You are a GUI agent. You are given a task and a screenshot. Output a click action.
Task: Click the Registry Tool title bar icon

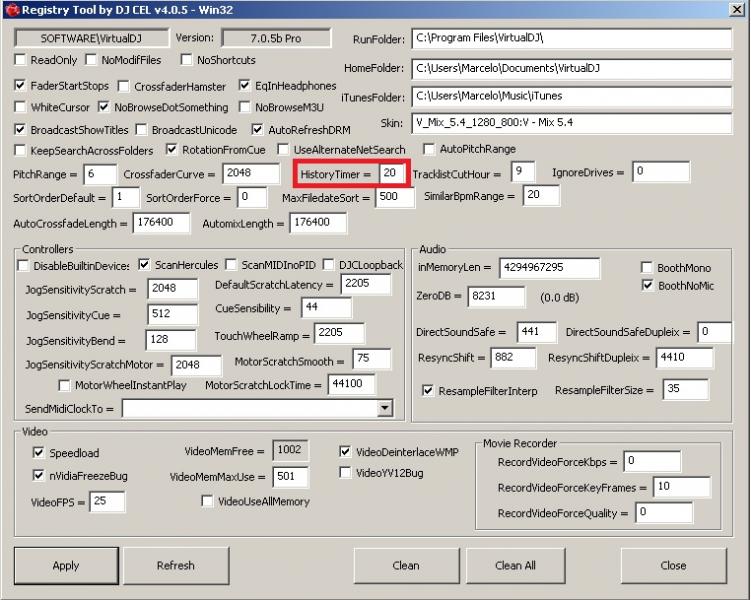tap(12, 10)
